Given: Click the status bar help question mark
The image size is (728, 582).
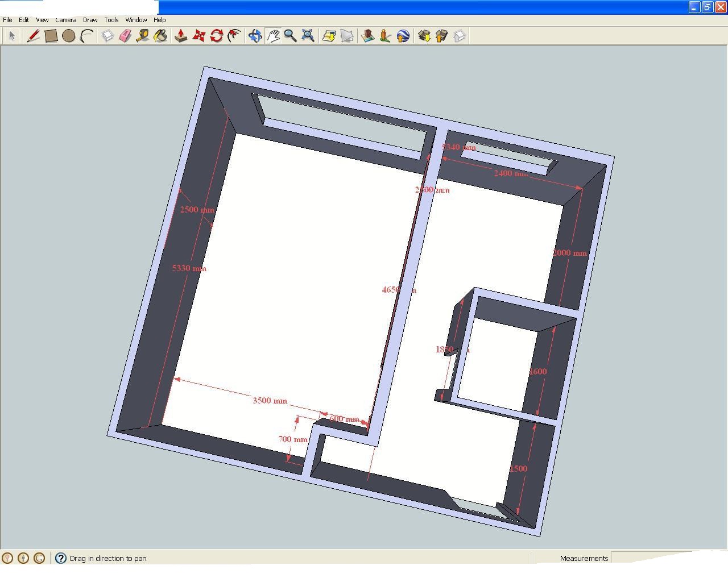Looking at the screenshot, I should point(61,558).
